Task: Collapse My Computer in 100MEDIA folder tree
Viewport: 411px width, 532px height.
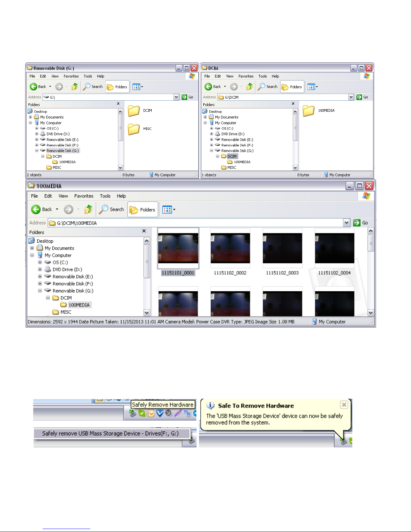Action: (x=32, y=255)
